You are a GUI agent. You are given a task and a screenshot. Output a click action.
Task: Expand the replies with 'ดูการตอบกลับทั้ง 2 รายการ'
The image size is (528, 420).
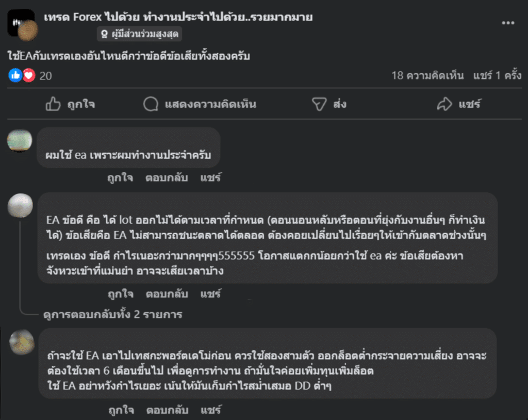tap(112, 315)
